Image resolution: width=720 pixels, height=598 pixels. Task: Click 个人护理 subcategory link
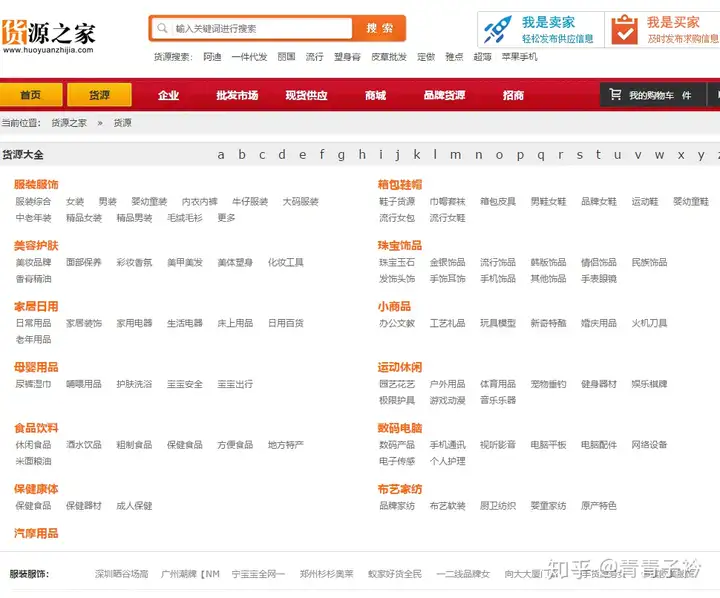[x=447, y=461]
